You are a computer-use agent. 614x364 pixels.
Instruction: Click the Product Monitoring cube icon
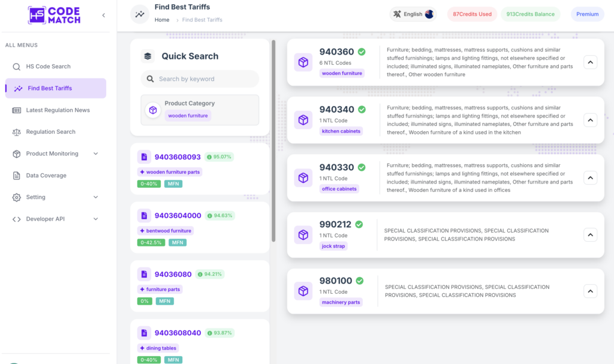pos(16,154)
